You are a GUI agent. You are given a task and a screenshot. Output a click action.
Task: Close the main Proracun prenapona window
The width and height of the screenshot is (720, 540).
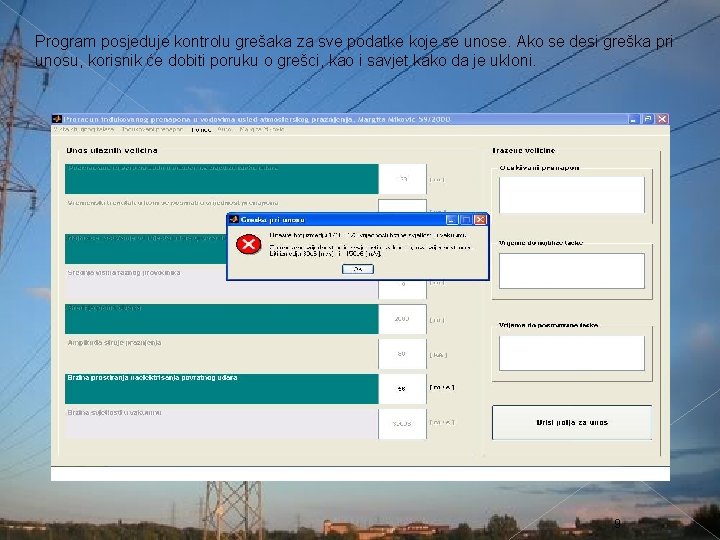tap(662, 119)
